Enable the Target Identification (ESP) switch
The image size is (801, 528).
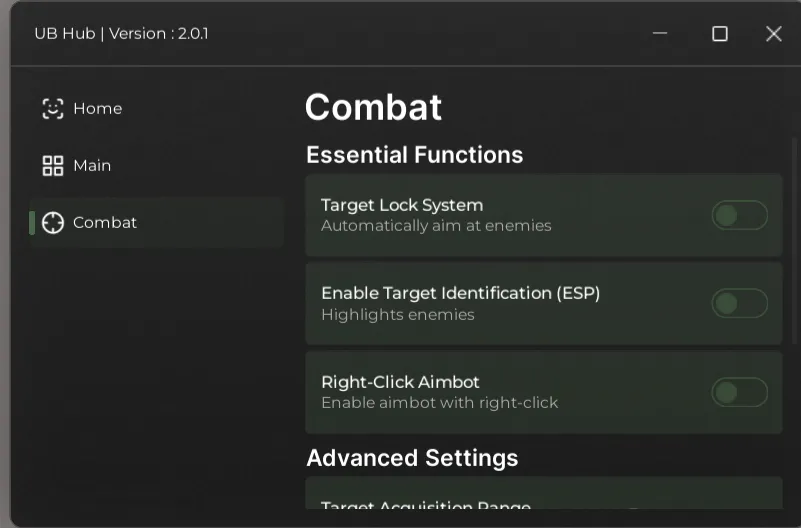(x=739, y=303)
